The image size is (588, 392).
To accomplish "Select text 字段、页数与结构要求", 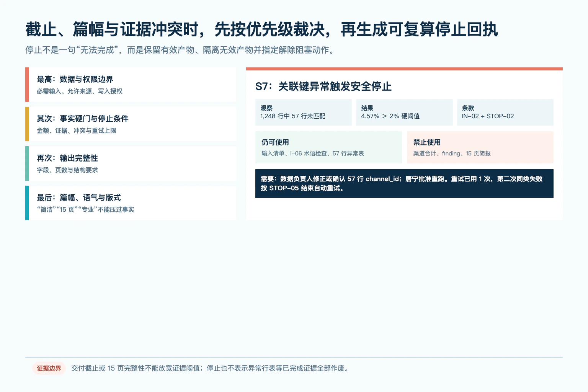I will pyautogui.click(x=67, y=170).
